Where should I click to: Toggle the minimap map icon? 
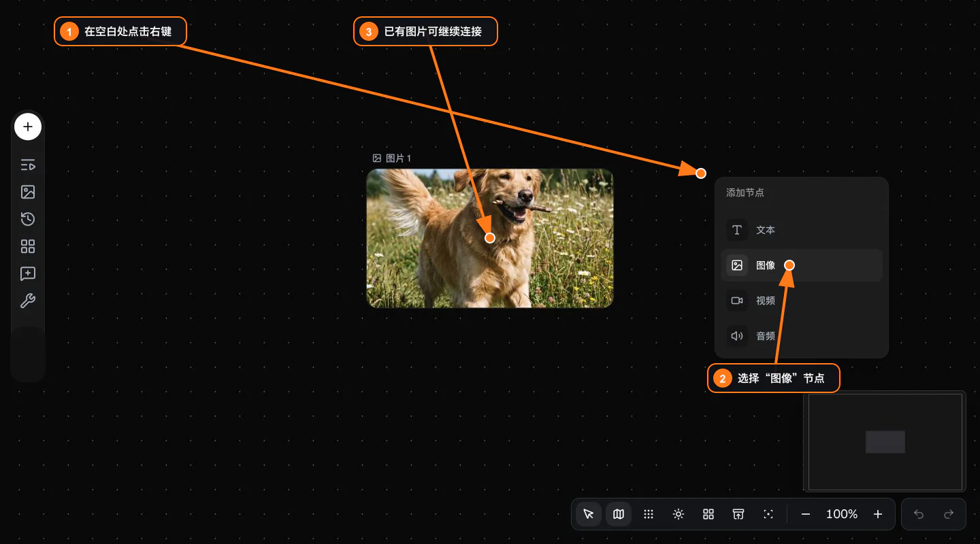coord(619,514)
